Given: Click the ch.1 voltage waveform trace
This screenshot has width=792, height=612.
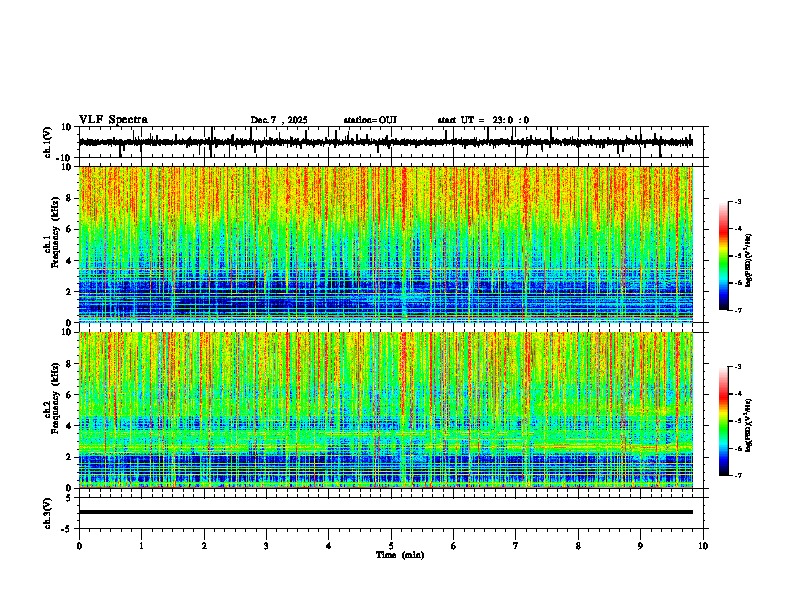Looking at the screenshot, I should pos(385,142).
